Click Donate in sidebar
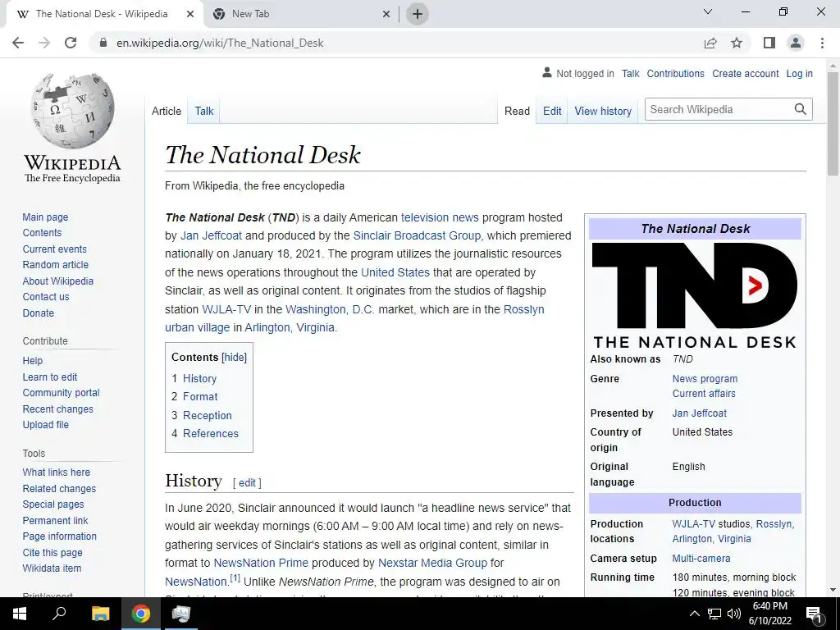 click(38, 313)
